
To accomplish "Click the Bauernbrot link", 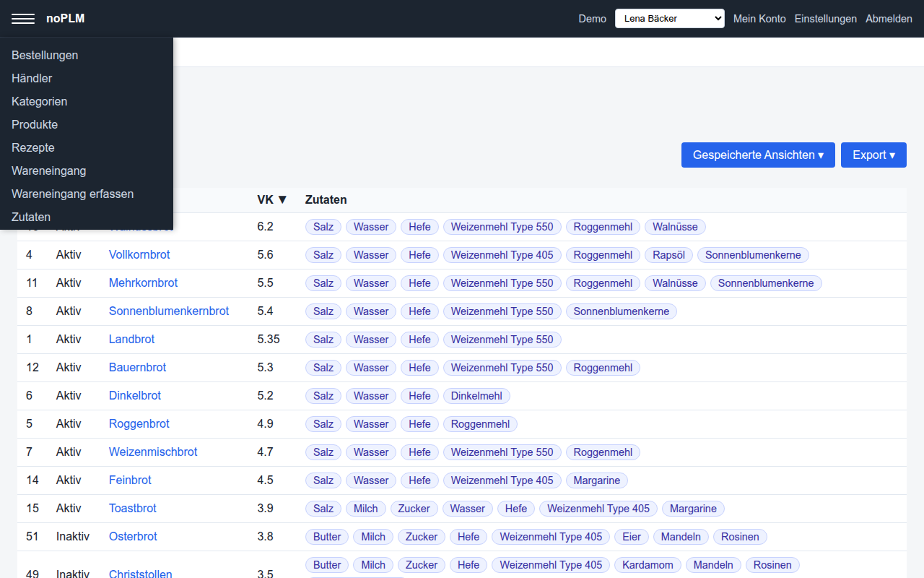I will pos(137,368).
